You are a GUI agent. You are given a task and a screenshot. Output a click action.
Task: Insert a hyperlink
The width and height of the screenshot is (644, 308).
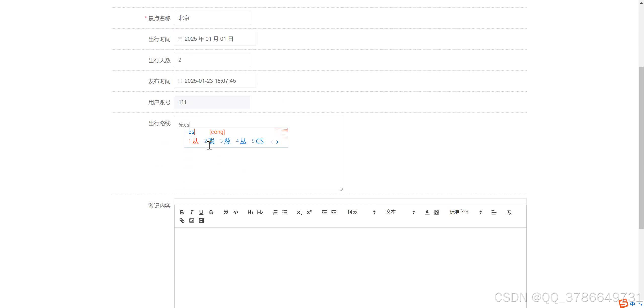click(x=182, y=220)
